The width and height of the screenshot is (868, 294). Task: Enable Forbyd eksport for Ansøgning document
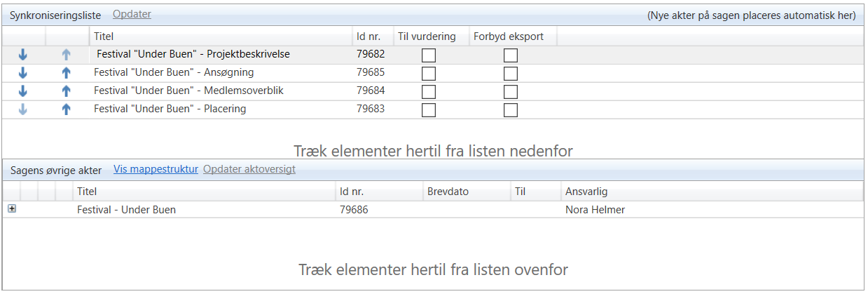[x=511, y=73]
